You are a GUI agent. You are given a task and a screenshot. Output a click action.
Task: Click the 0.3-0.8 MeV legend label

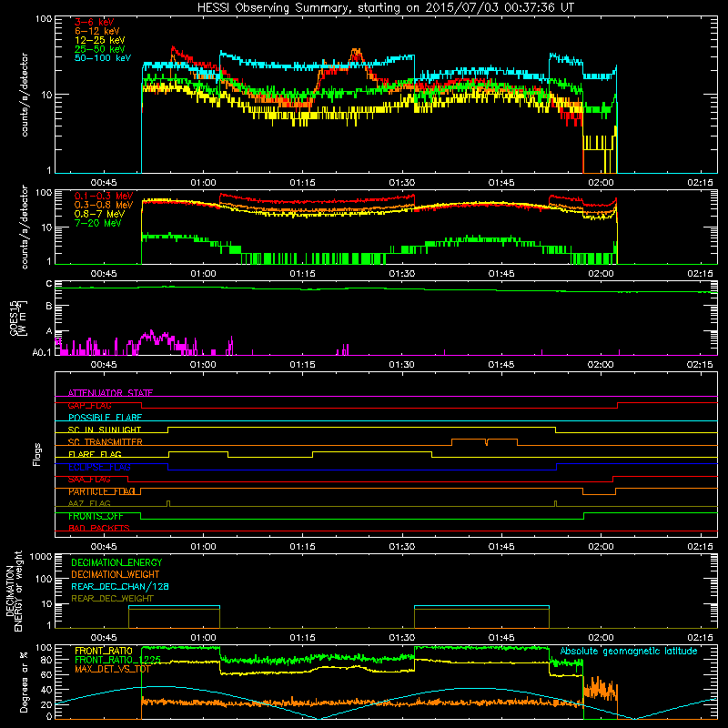click(104, 205)
